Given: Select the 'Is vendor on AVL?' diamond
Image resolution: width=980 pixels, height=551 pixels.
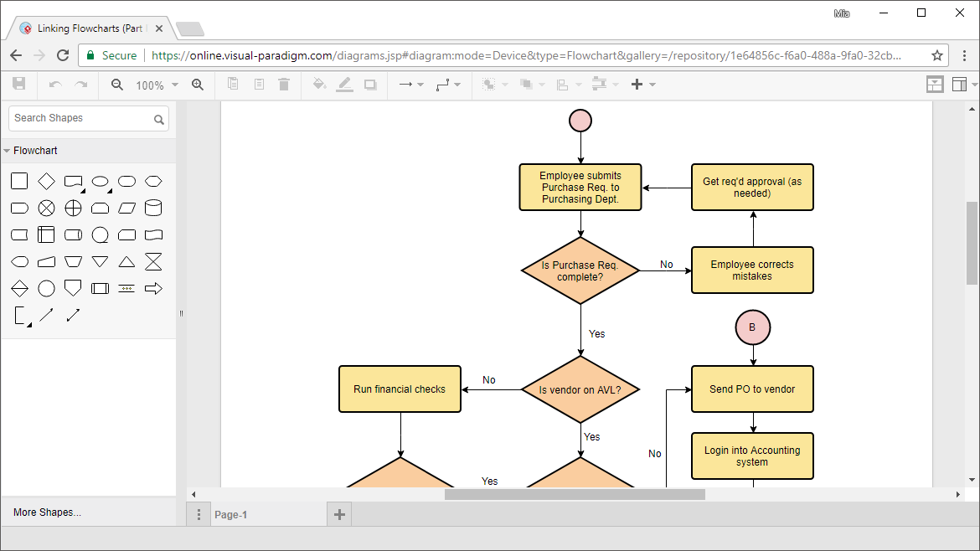Looking at the screenshot, I should (580, 389).
